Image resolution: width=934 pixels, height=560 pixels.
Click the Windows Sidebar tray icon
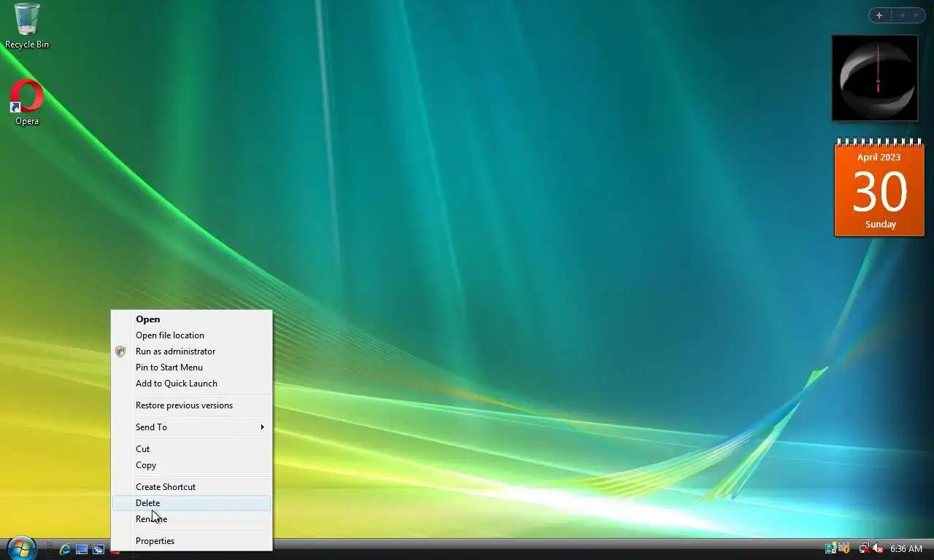click(831, 548)
